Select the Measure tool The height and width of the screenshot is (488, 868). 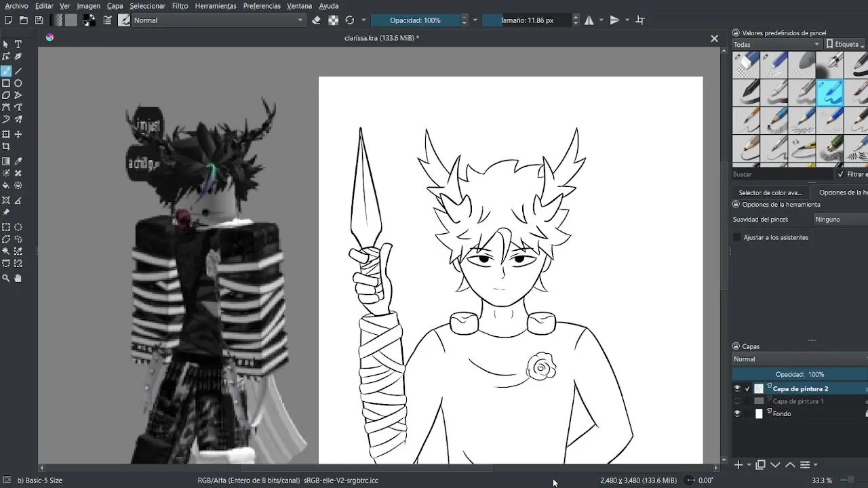[x=18, y=201]
